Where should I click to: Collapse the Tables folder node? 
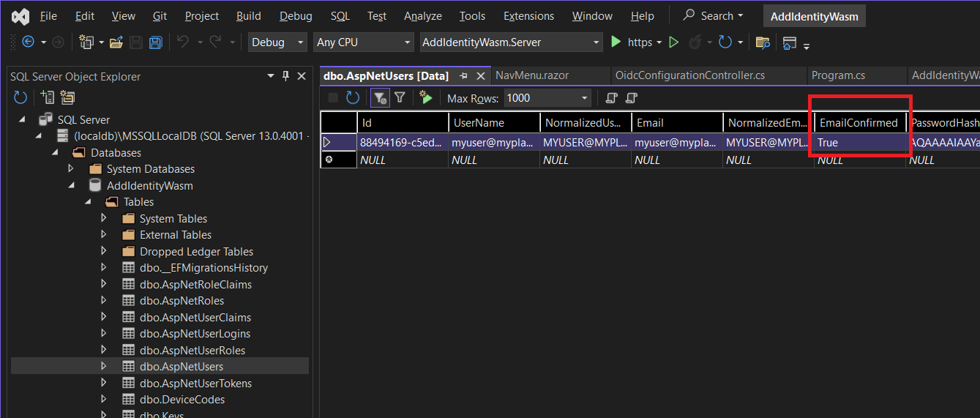coord(88,201)
